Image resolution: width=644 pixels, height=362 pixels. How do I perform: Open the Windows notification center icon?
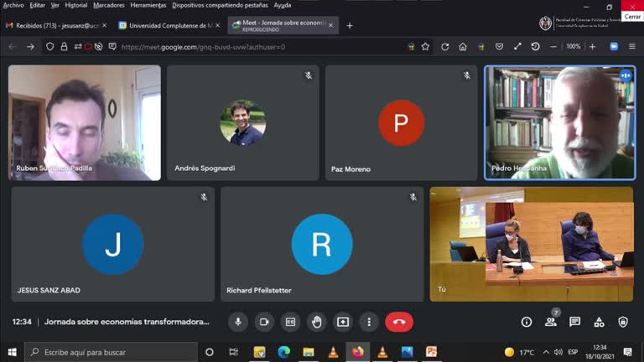pyautogui.click(x=627, y=352)
